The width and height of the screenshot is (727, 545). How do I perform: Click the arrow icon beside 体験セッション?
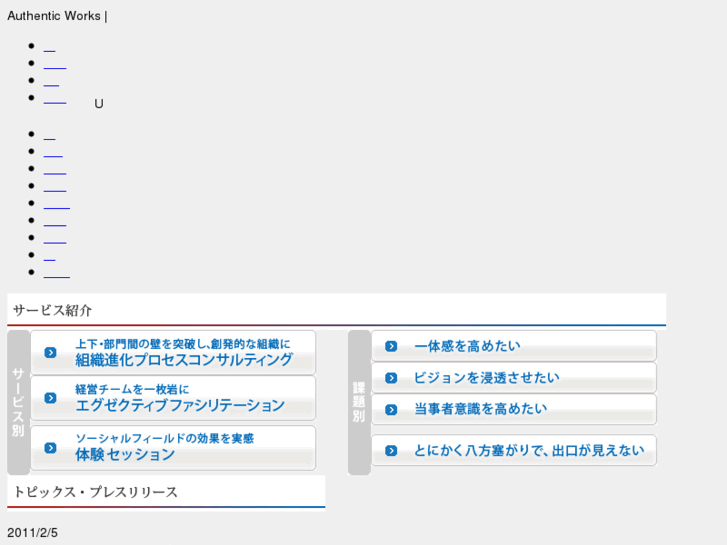coord(50,448)
